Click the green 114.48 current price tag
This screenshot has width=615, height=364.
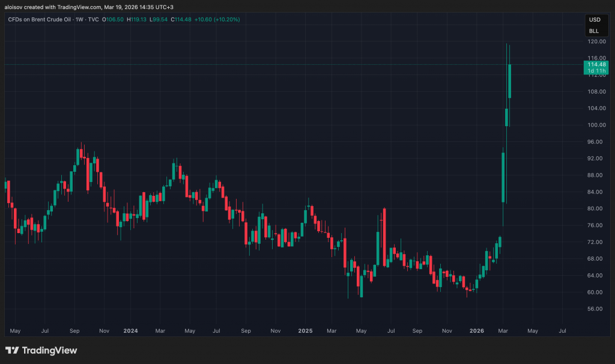coord(596,64)
